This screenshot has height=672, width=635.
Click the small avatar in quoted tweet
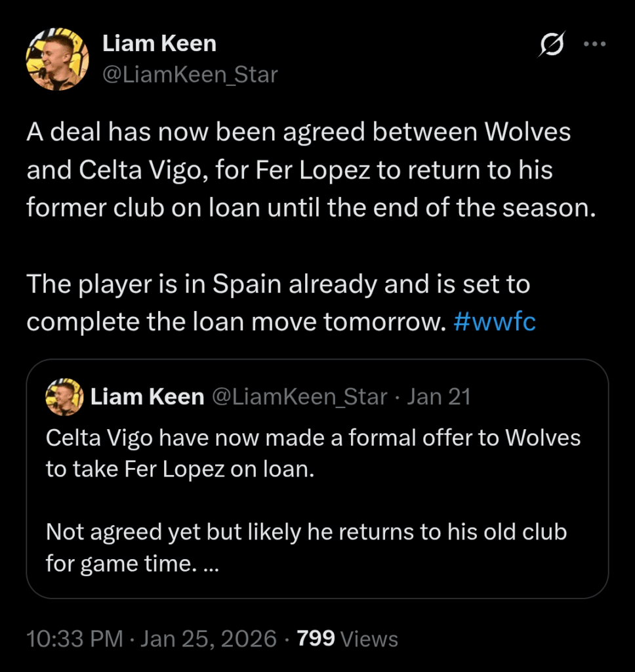(x=64, y=397)
